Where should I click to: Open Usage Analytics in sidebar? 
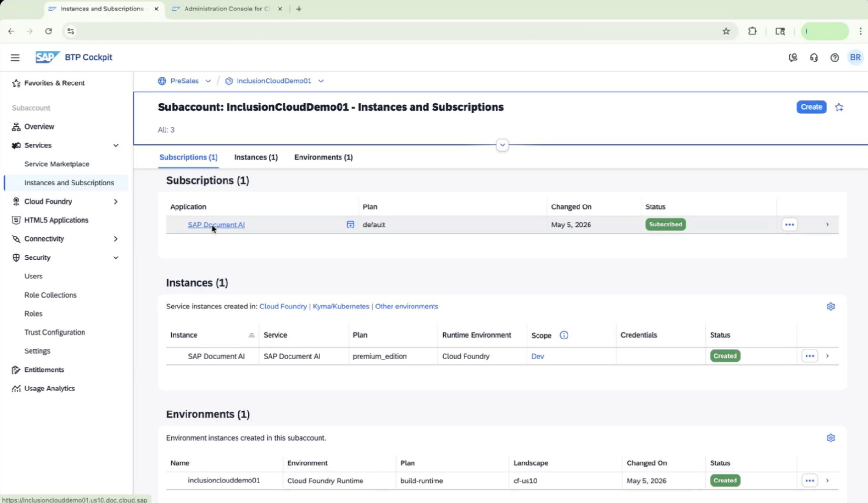[x=50, y=389]
